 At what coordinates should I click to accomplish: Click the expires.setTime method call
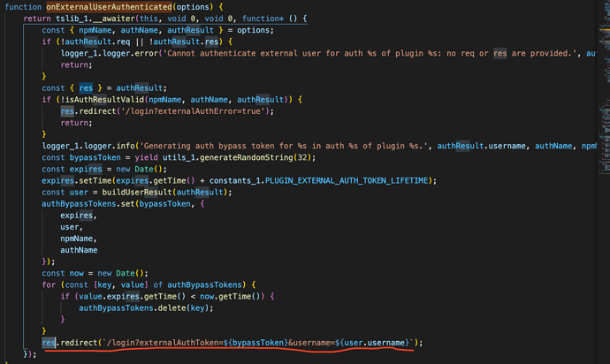click(77, 181)
